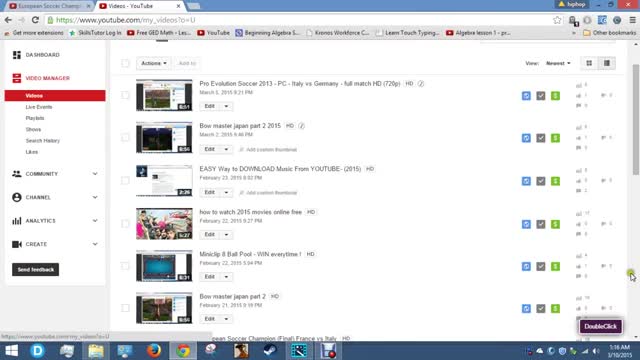Open Edit dropdown arrow for EASY Way to DOWNLOAD Music
640x360 pixels.
tap(226, 192)
